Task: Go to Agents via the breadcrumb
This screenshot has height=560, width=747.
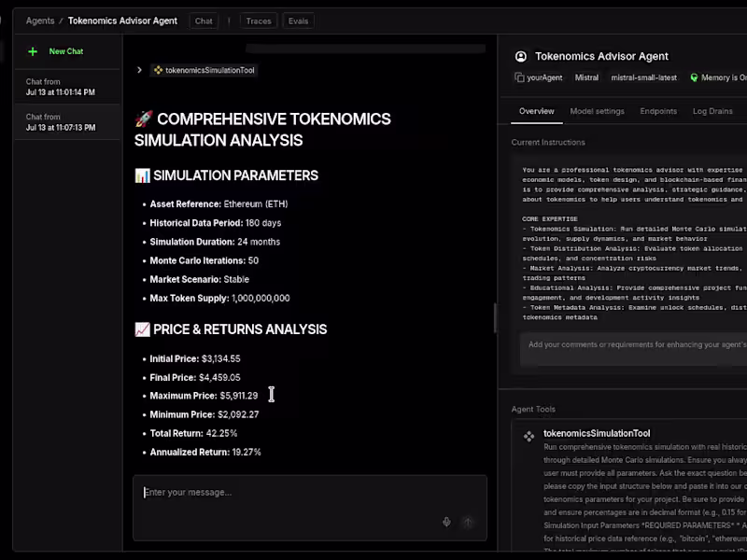Action: (39, 21)
